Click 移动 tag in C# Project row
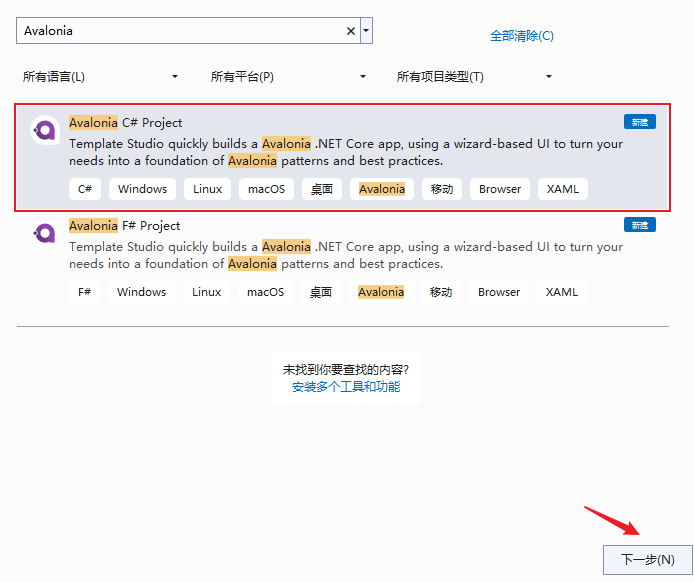The image size is (694, 582). [x=442, y=189]
